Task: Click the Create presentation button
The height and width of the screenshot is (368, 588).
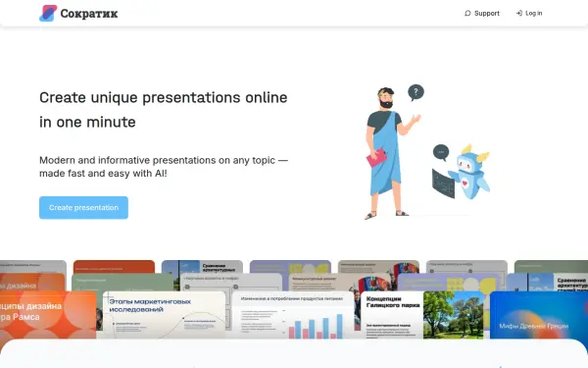Action: [83, 208]
